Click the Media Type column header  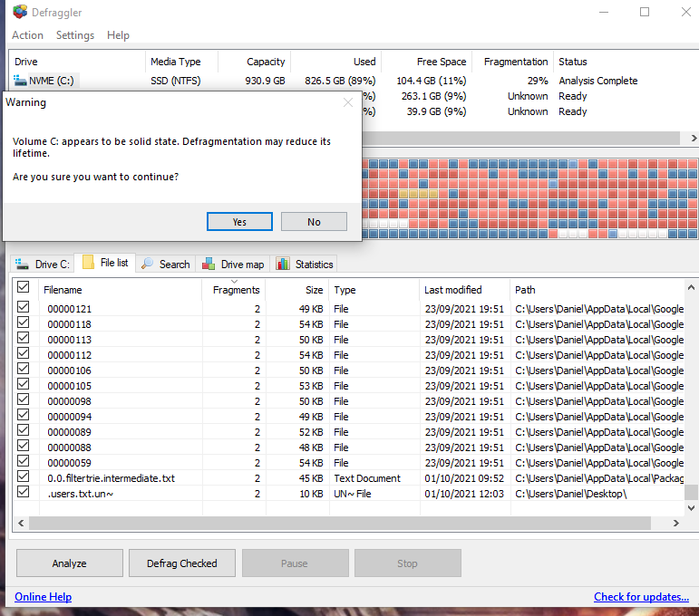pos(181,62)
